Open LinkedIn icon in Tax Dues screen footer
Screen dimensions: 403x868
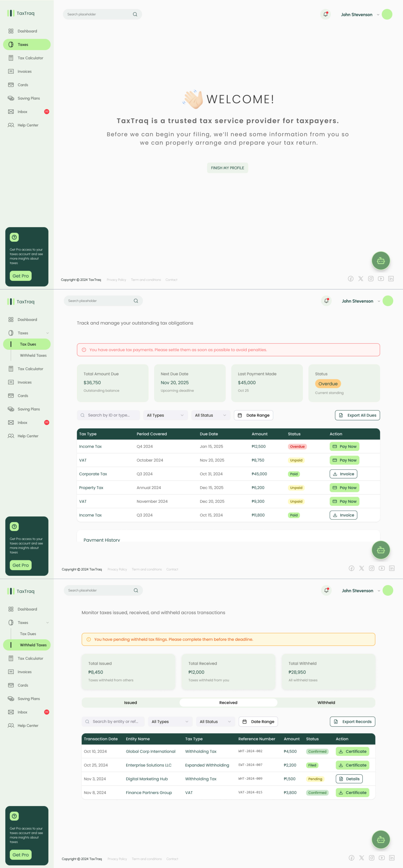point(392,568)
